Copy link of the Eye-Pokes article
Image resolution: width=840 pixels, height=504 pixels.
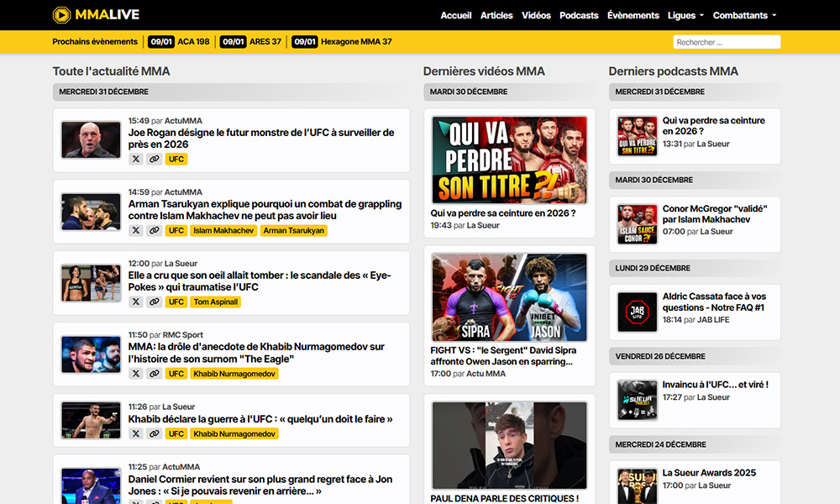point(154,302)
